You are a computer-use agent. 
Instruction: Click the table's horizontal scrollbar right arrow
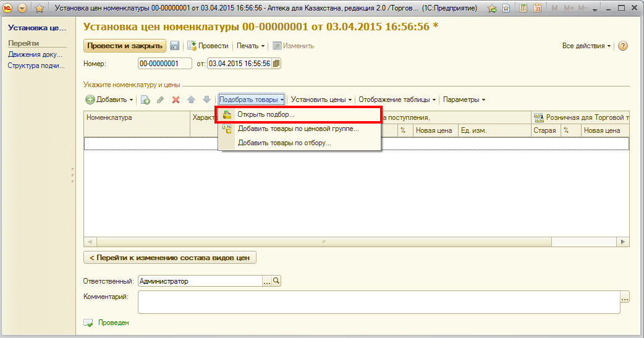pyautogui.click(x=624, y=242)
